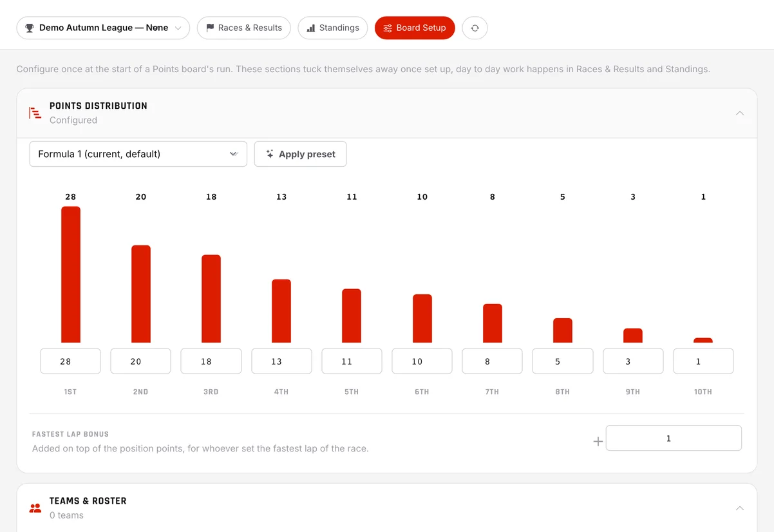The image size is (774, 532).
Task: Click the 1st place points field
Action: (x=70, y=361)
